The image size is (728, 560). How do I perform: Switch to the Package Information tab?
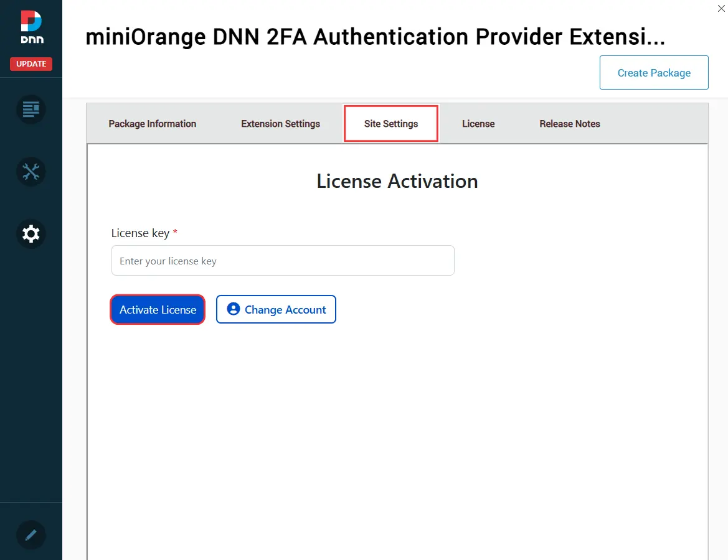(152, 123)
